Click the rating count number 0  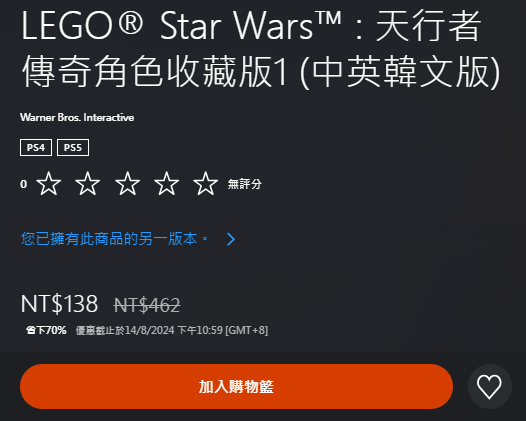click(23, 184)
